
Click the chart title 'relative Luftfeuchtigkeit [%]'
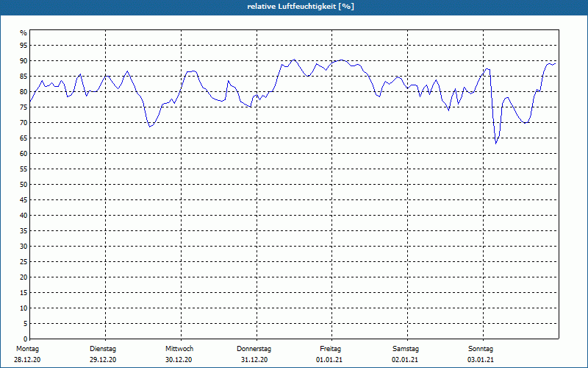click(301, 7)
